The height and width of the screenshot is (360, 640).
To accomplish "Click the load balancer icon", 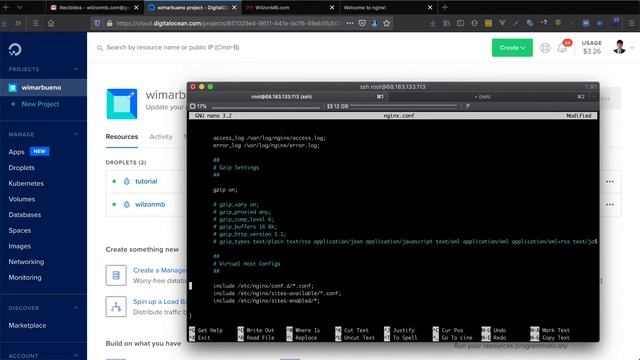I will click(x=116, y=307).
